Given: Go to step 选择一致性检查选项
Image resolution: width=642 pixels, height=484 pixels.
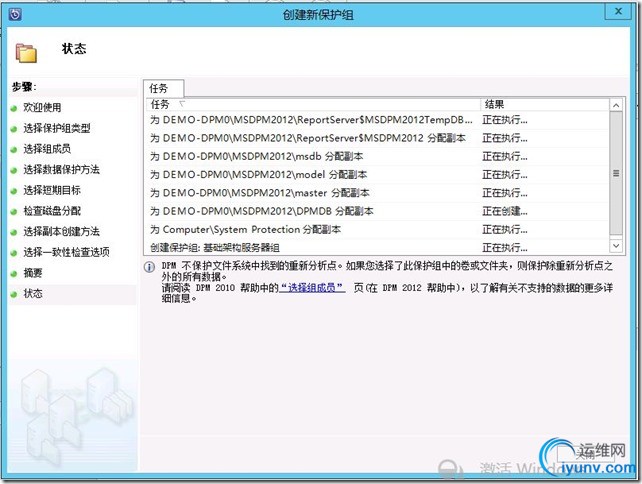Looking at the screenshot, I should [66, 252].
